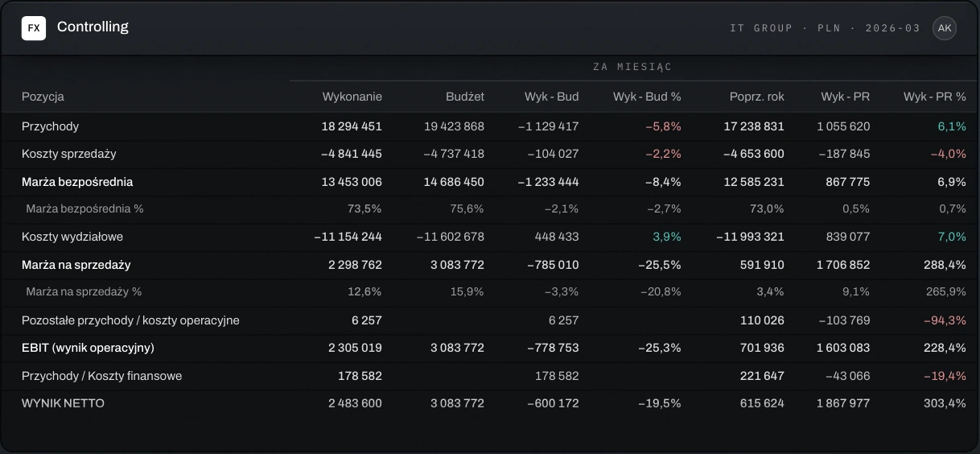Click the IT GROUP · PLN · 2026-03 label
Screen dimensions: 980x454
pos(825,28)
